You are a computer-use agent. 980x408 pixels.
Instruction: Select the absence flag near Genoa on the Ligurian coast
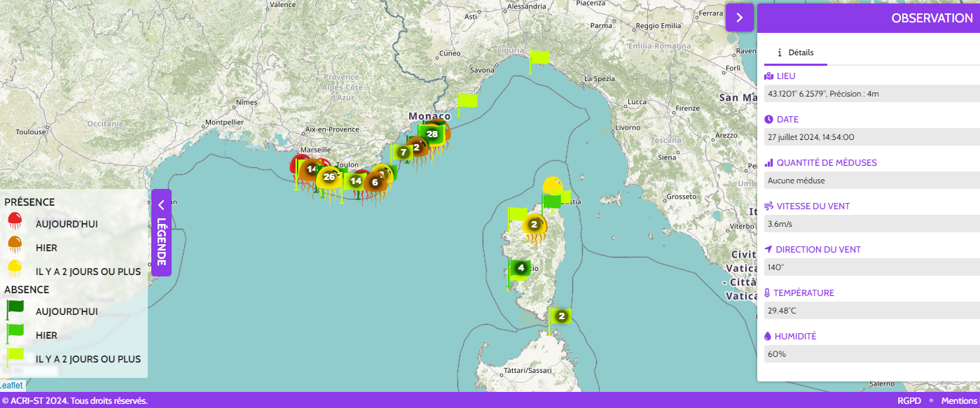point(539,59)
